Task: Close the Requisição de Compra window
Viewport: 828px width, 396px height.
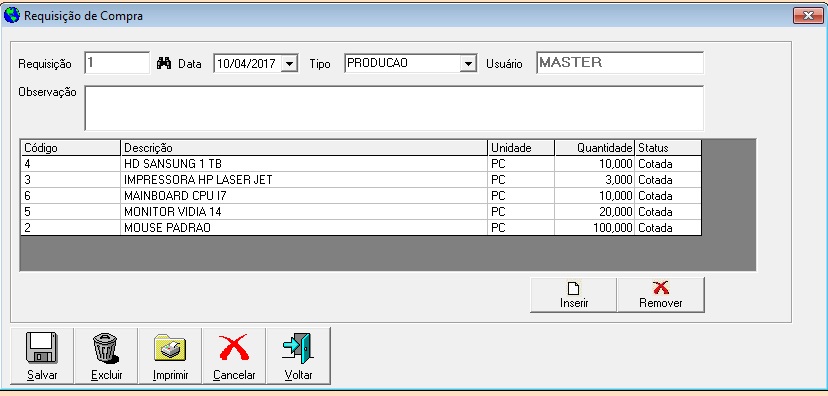Action: (x=808, y=16)
